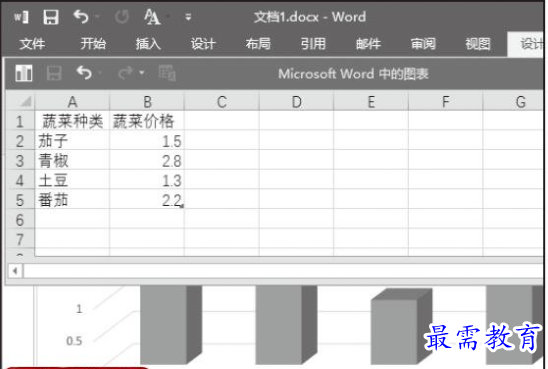Click the chart axis label 1
This screenshot has height=369, width=548.
click(79, 309)
